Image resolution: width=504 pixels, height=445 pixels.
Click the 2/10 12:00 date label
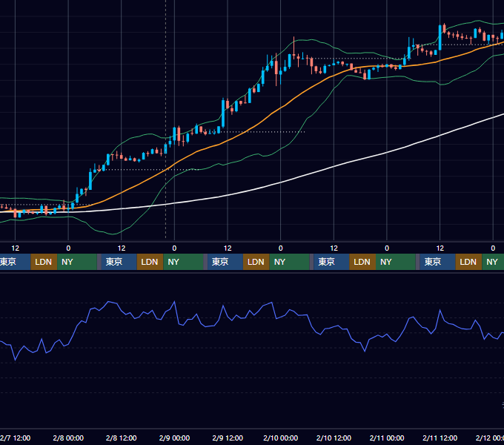click(x=334, y=438)
